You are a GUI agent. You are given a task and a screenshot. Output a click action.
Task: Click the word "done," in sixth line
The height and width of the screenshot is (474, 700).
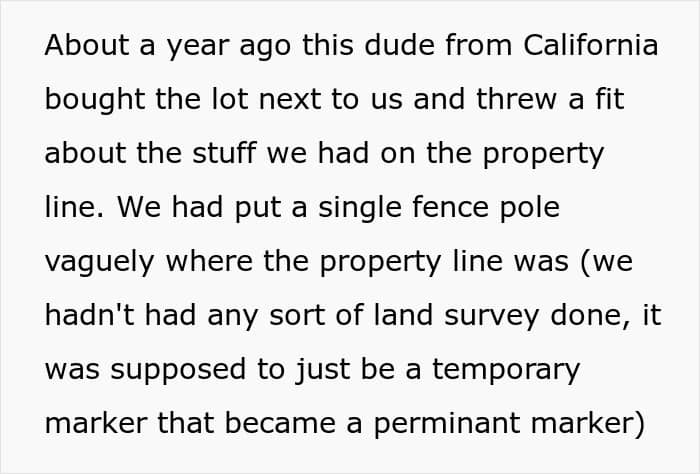point(591,316)
